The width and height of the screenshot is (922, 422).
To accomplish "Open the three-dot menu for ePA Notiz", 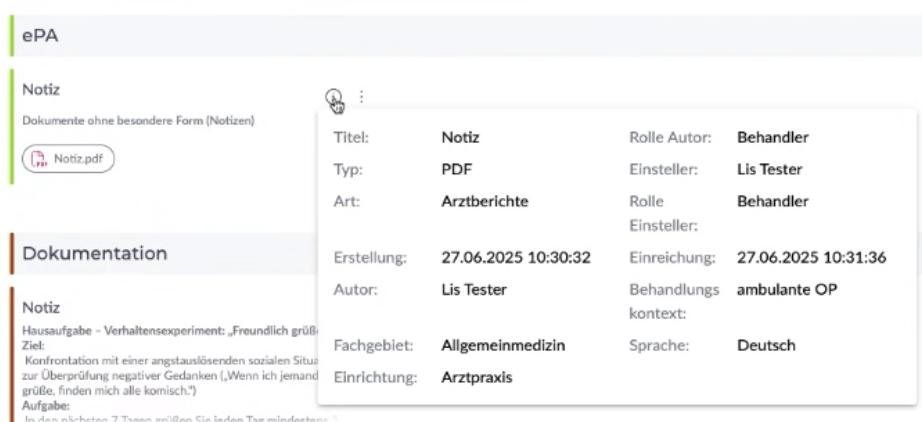I will 361,97.
